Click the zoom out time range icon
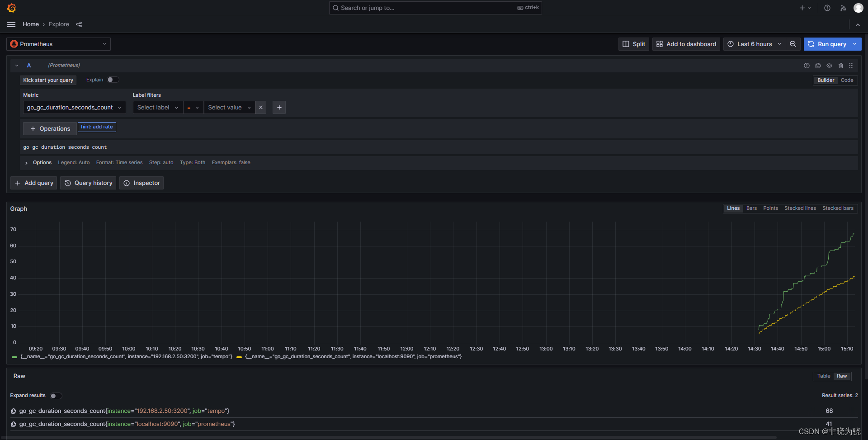 click(x=793, y=44)
